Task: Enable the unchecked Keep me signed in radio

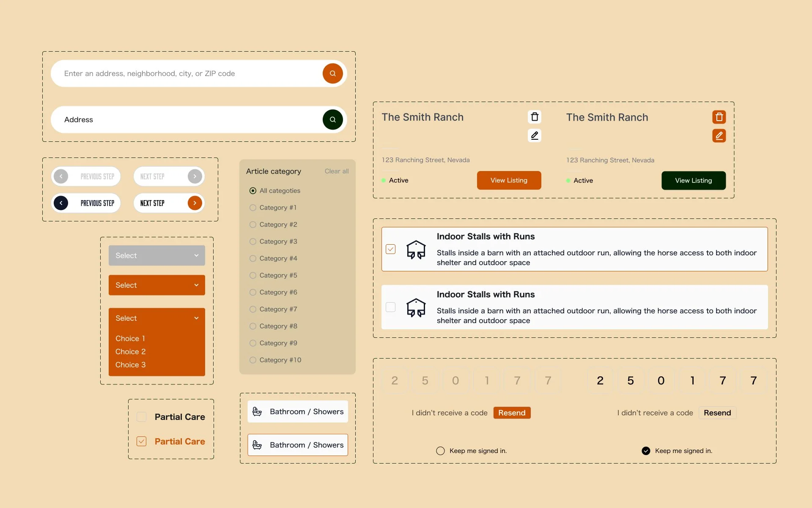Action: [440, 451]
